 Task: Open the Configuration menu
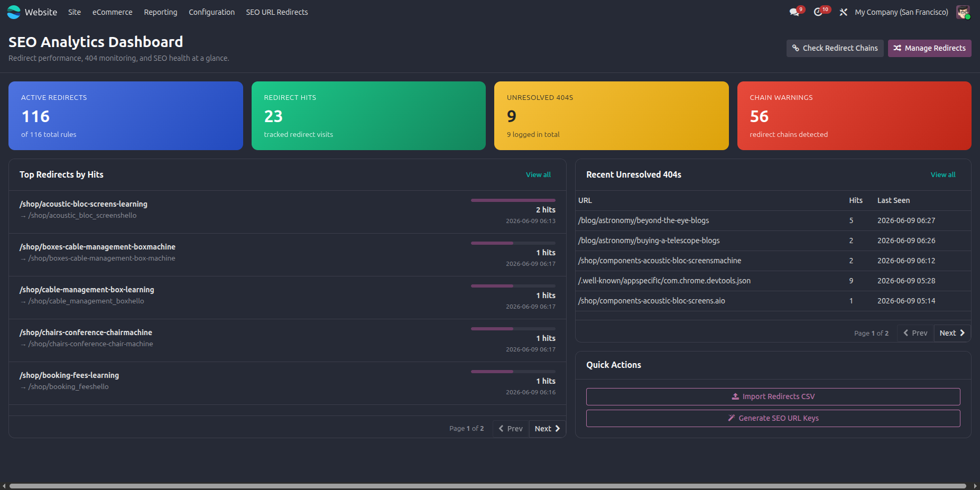point(212,12)
